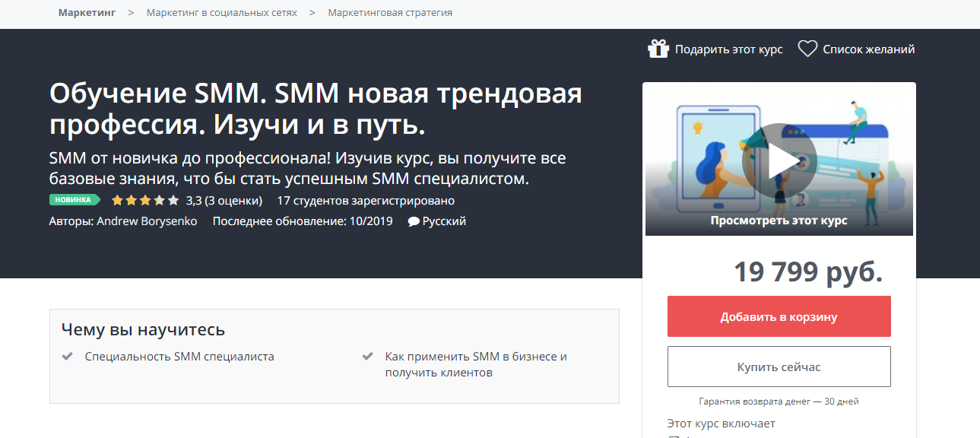
Task: Click the 17 студентов зарегистрировано text
Action: [x=366, y=201]
